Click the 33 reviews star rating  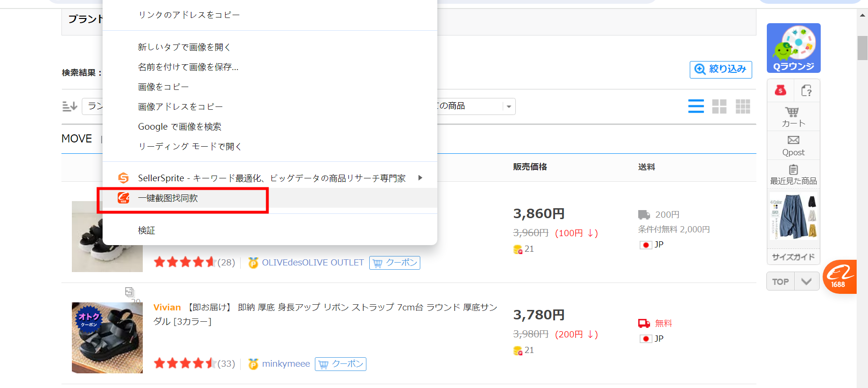pos(184,364)
